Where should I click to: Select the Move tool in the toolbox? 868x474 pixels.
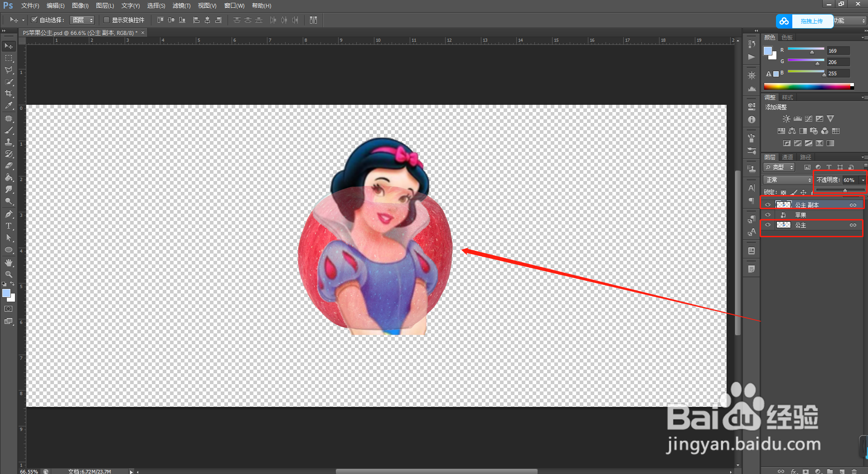point(9,46)
